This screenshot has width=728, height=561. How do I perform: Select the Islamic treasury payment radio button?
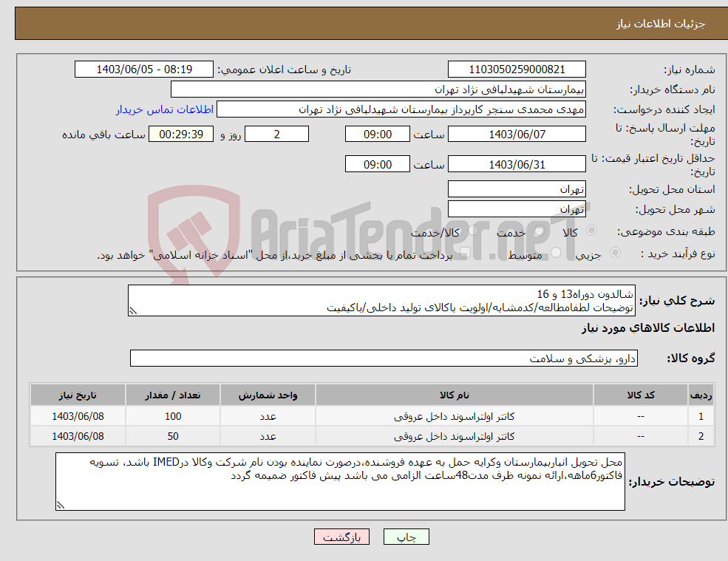[x=466, y=253]
